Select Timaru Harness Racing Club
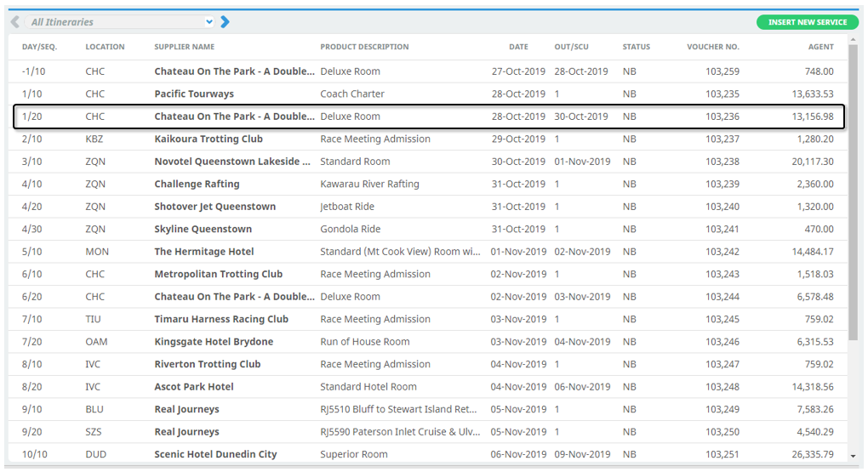Screen dimensions: 868x472 (x=221, y=319)
